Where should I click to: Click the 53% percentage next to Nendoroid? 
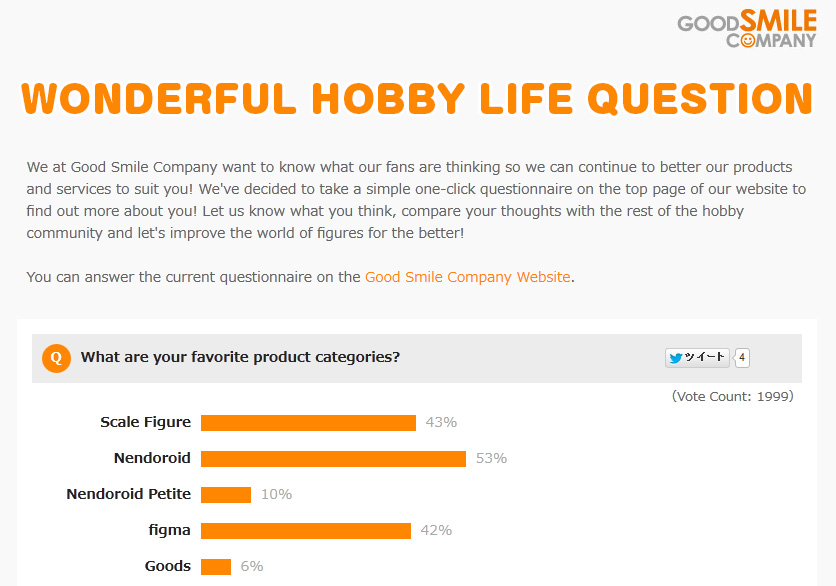pyautogui.click(x=491, y=459)
